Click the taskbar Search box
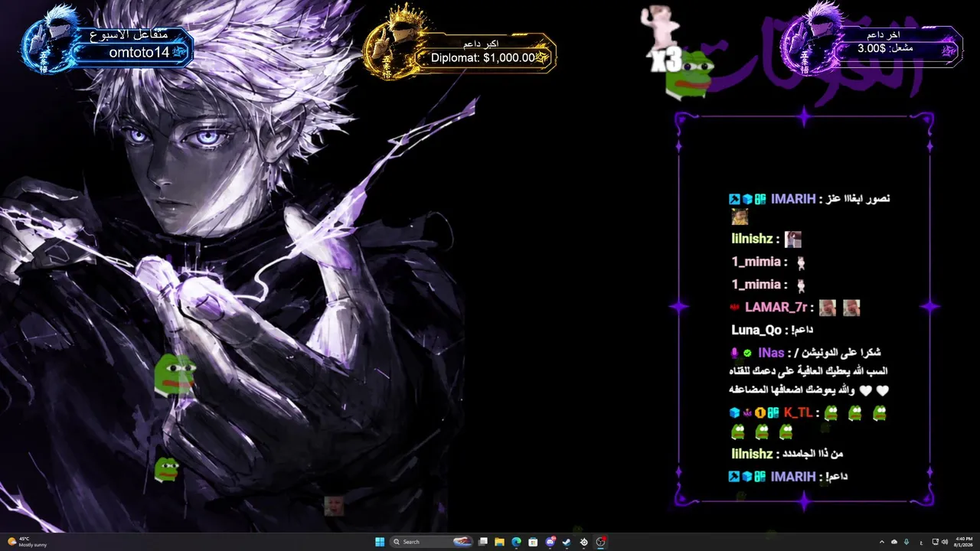Image resolution: width=980 pixels, height=551 pixels. (x=432, y=542)
